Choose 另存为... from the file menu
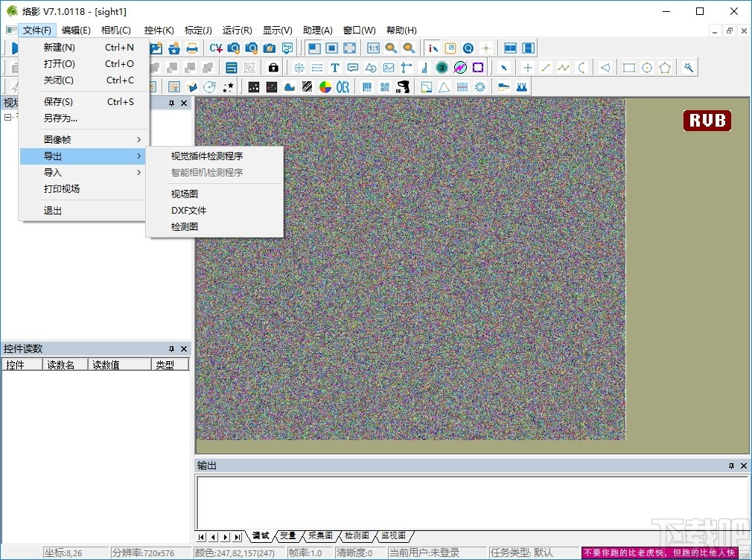Viewport: 752px width, 560px height. coord(83,118)
